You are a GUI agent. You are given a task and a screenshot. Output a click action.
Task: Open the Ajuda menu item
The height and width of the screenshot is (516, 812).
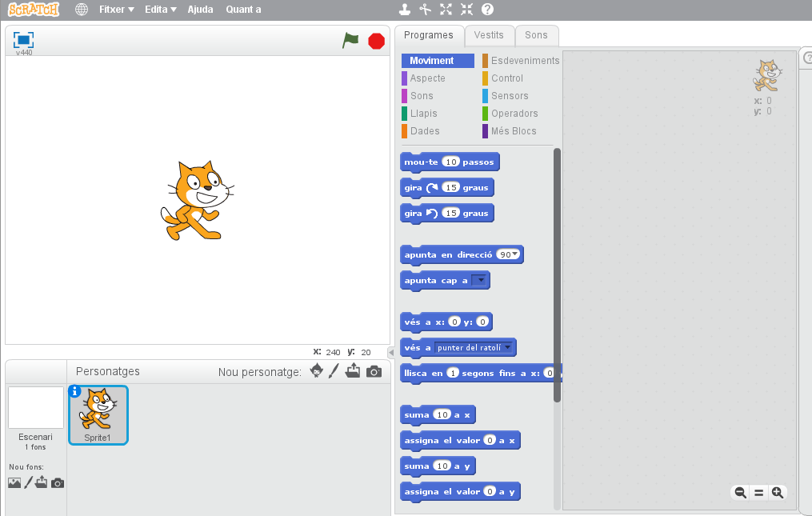[201, 10]
